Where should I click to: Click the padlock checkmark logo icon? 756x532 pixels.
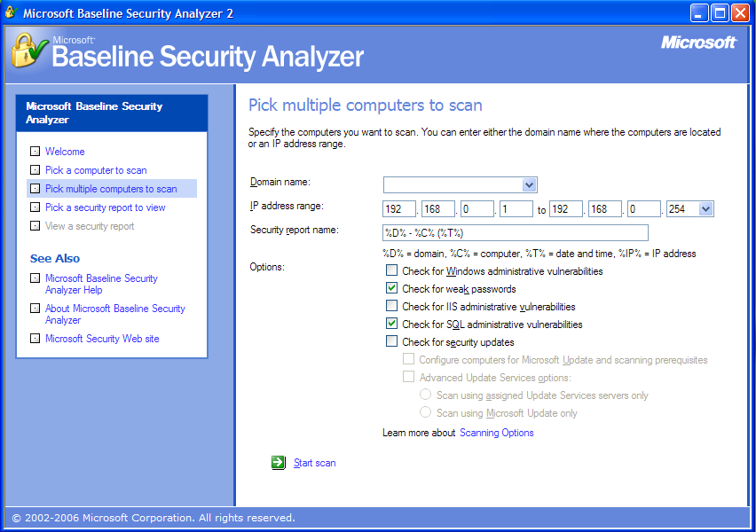(29, 51)
